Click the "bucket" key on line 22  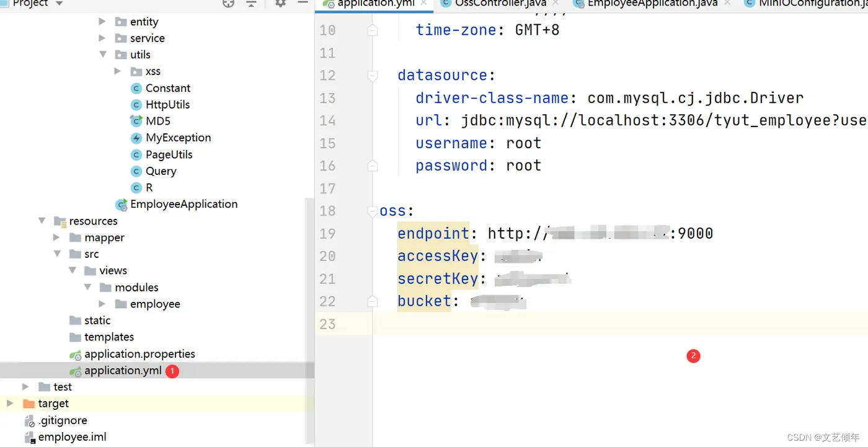coord(424,301)
